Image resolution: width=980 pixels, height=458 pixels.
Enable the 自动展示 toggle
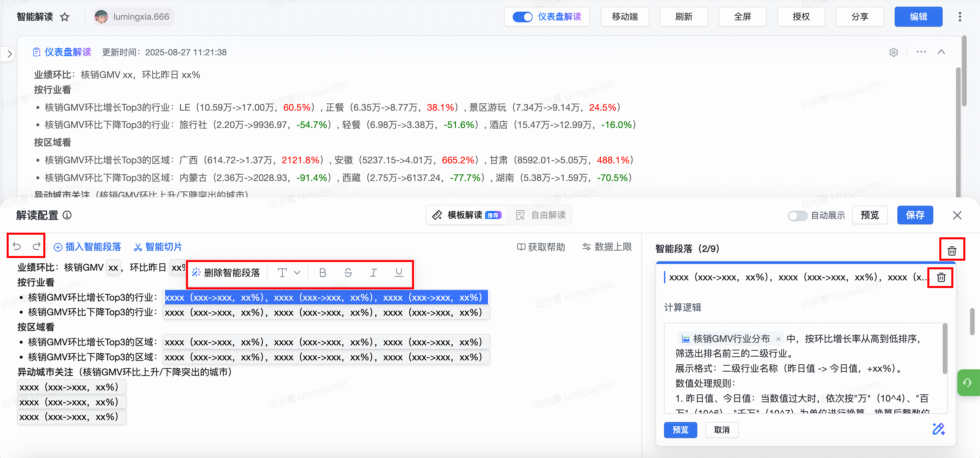[797, 215]
